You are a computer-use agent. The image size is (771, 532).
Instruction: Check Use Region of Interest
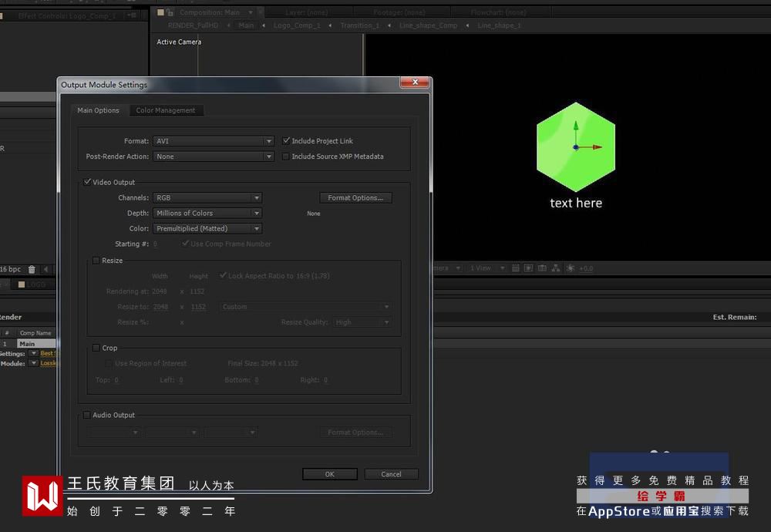click(x=108, y=363)
